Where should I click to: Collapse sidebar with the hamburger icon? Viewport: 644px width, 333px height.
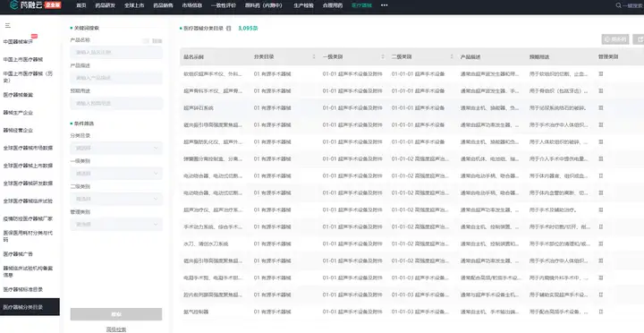[x=7, y=25]
